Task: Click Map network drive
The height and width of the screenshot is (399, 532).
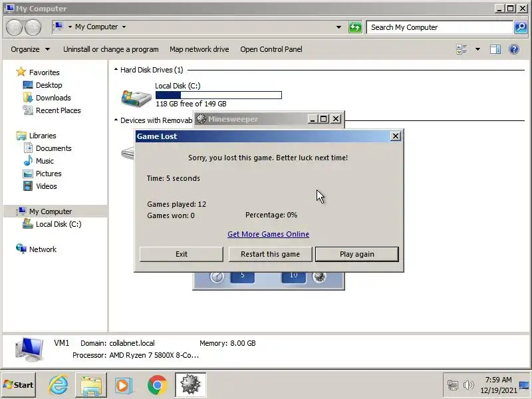Action: 199,49
